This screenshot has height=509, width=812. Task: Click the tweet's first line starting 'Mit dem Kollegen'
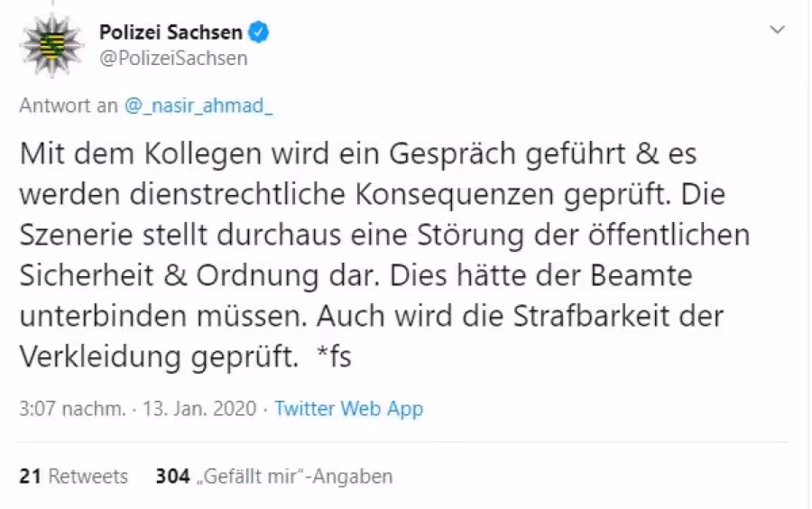click(358, 153)
